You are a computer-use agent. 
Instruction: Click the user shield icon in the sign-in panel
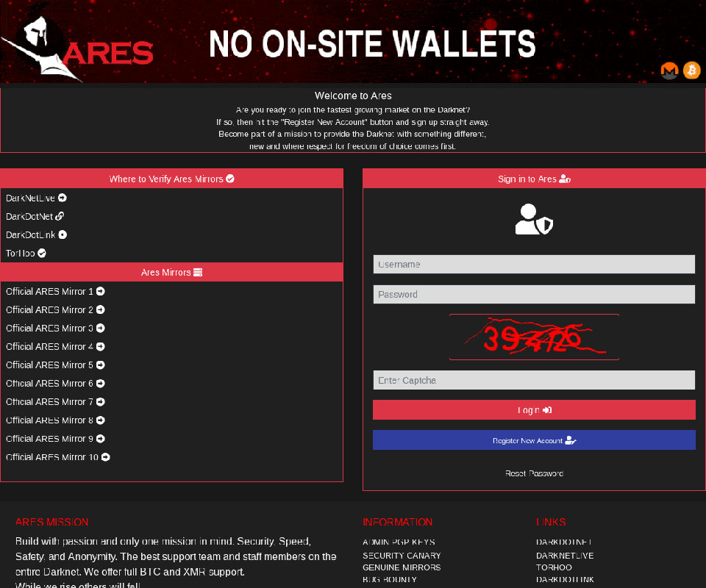(534, 219)
